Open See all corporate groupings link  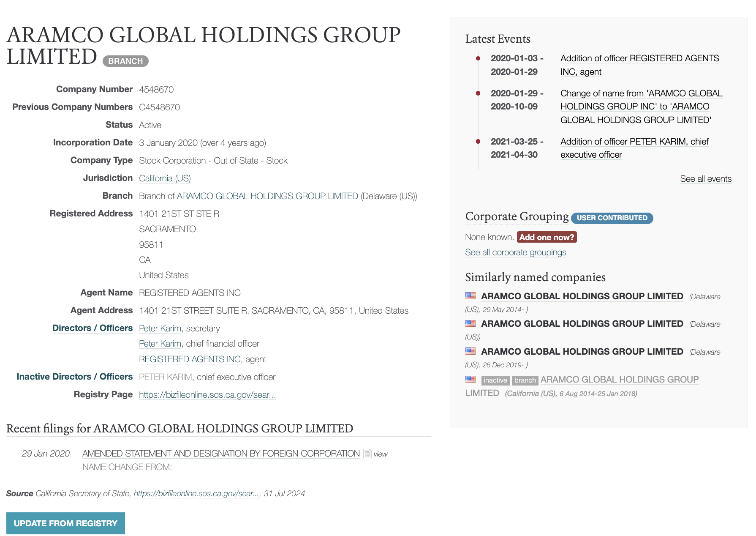[515, 252]
